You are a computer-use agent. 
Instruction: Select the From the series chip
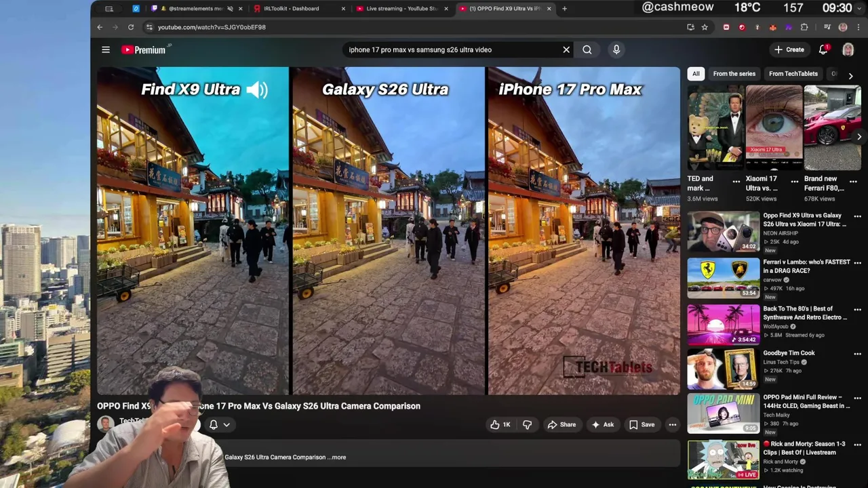coord(734,74)
